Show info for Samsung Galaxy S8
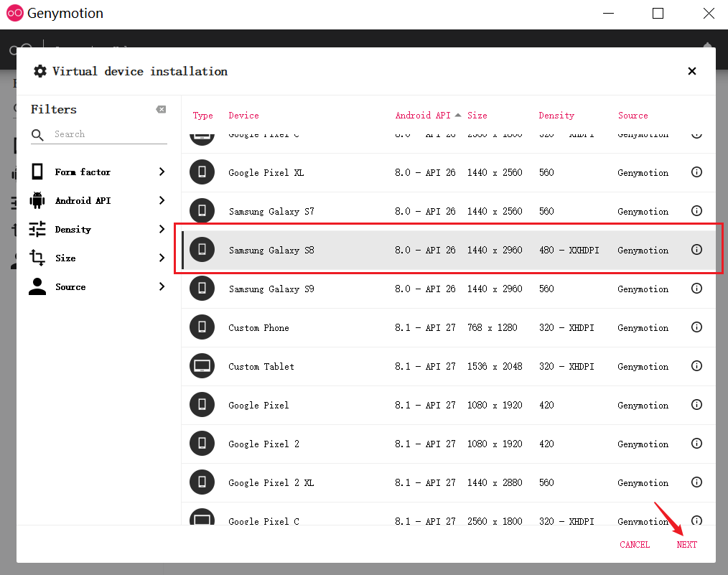The height and width of the screenshot is (575, 728). click(696, 250)
